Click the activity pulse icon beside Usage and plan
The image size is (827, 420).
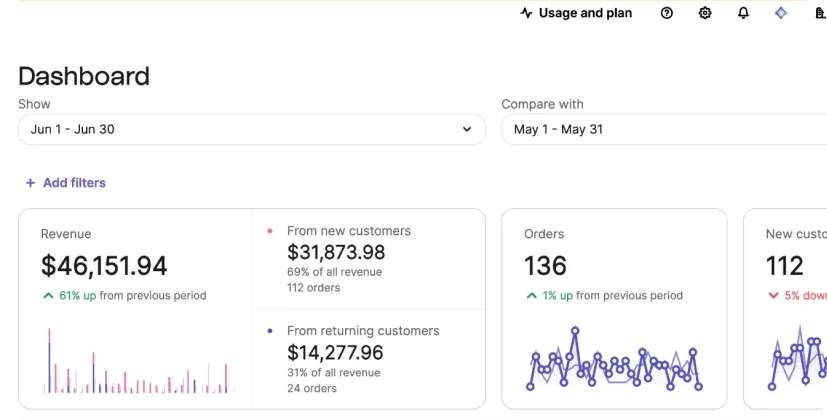coord(526,13)
